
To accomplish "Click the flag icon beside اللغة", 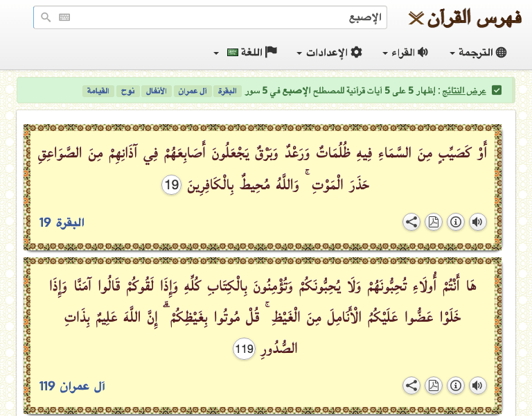I will pos(272,52).
